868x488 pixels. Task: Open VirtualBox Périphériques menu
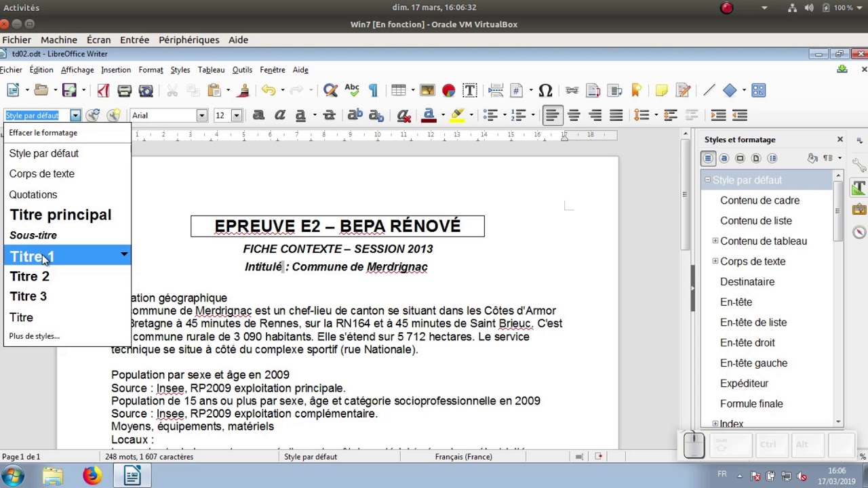(189, 40)
